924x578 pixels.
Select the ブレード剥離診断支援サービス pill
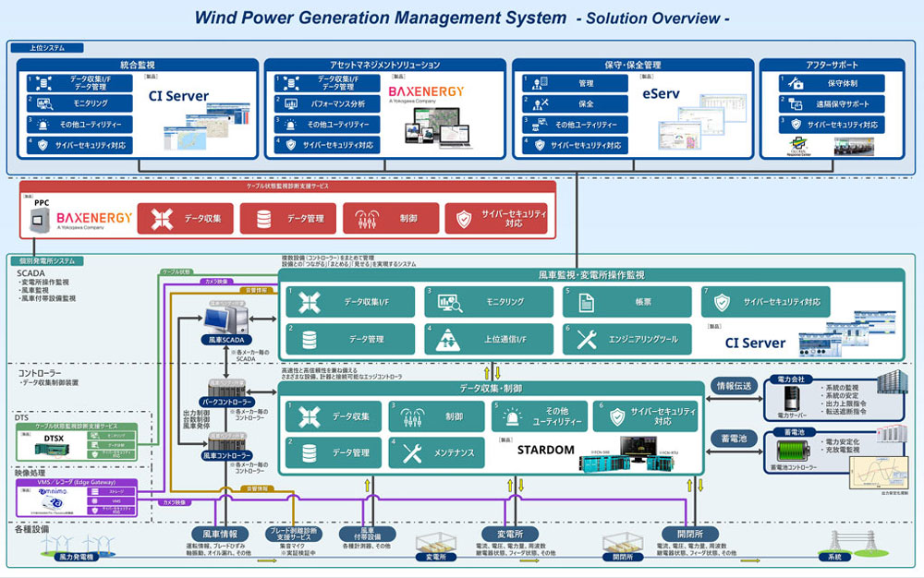tap(293, 534)
